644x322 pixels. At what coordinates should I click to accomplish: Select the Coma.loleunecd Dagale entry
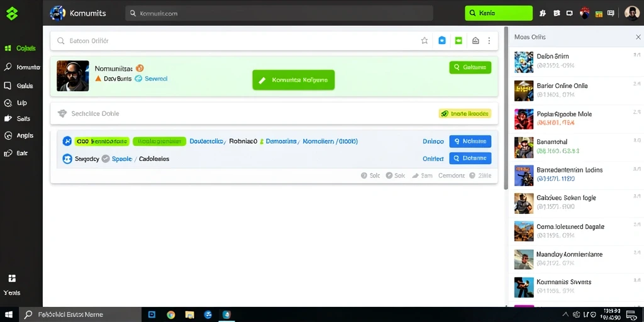576,231
